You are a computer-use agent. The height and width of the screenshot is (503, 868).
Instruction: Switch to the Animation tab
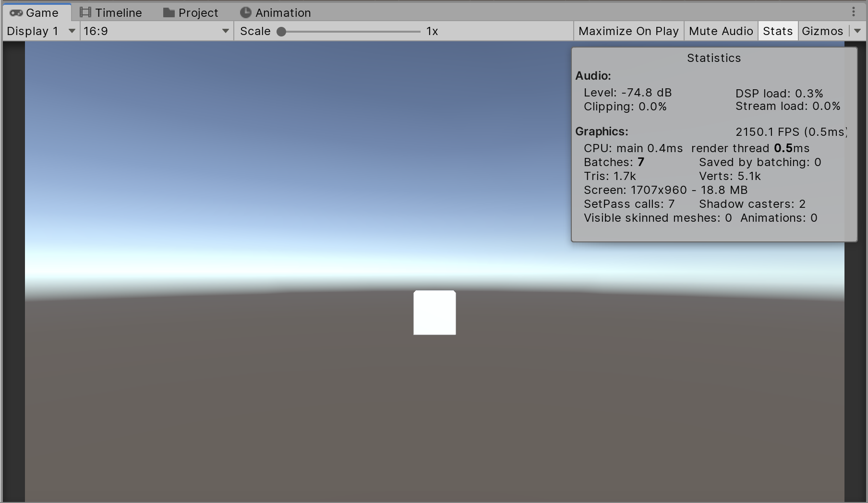[283, 13]
